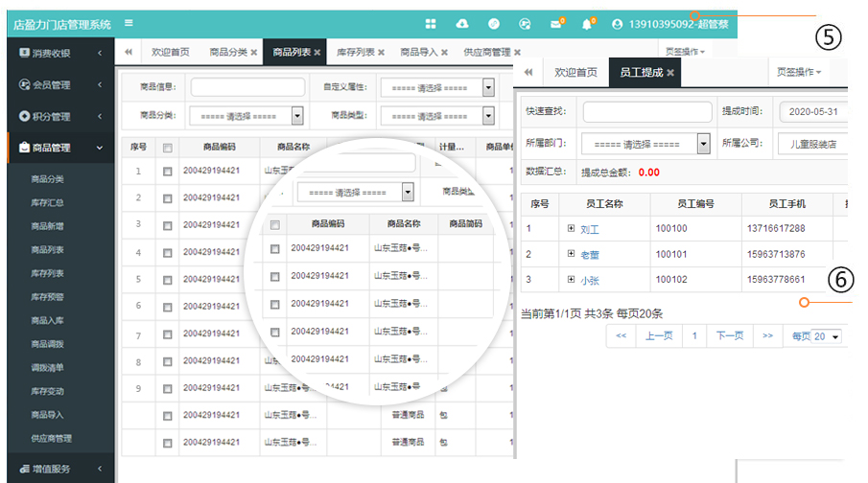Click the 上一页 pagination button
The width and height of the screenshot is (868, 483).
pos(659,335)
